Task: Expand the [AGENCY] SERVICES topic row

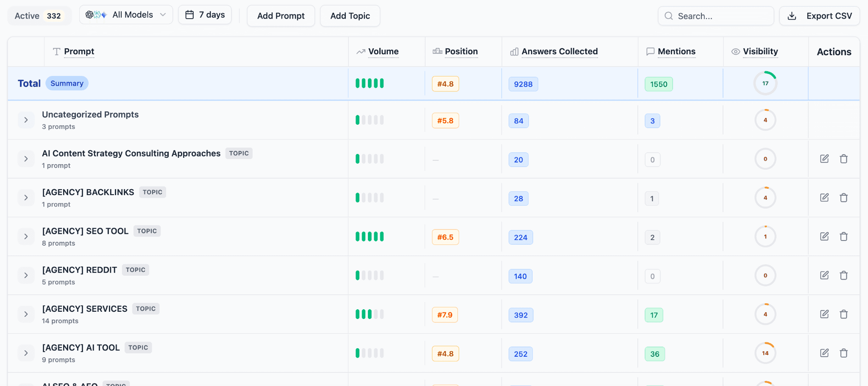Action: tap(26, 314)
